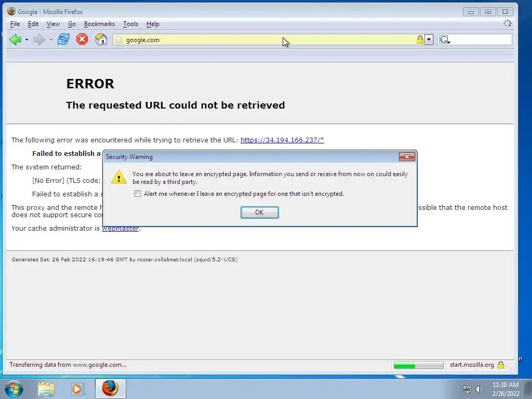Click 'start.mozilla.org' in the status bar
Viewport: 532px width, 399px height.
tap(472, 365)
